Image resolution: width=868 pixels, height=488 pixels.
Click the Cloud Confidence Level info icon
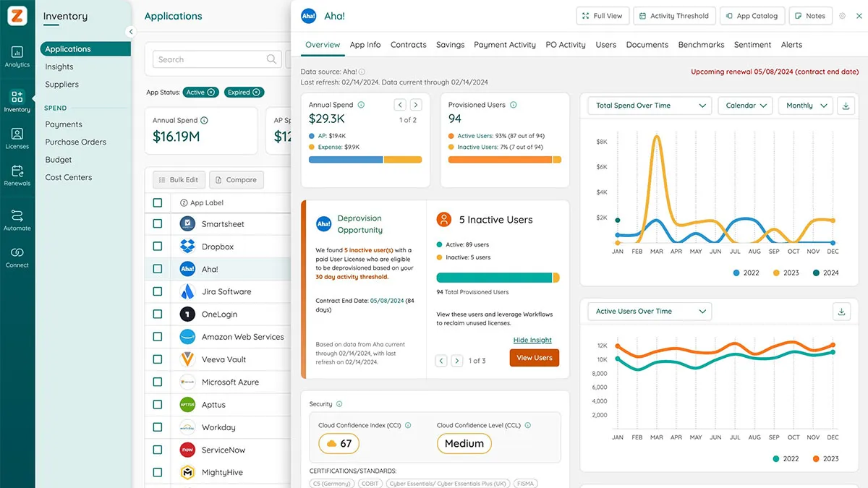point(528,425)
